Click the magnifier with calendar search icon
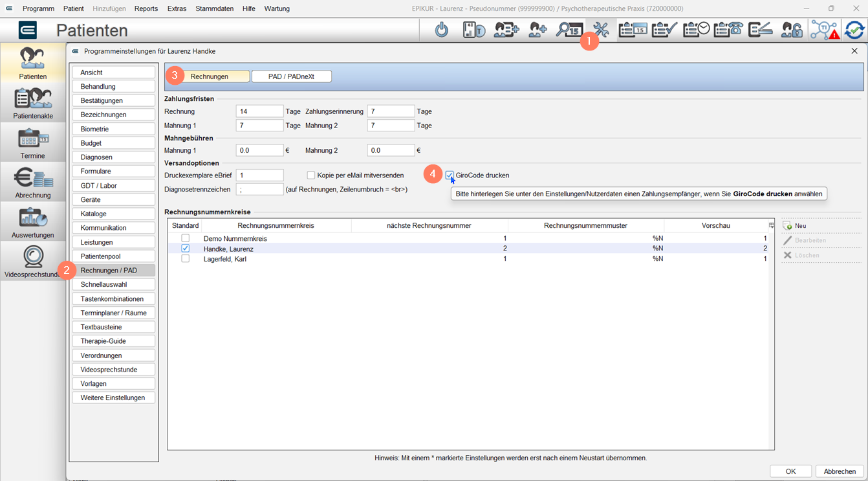The image size is (868, 481). 570,30
